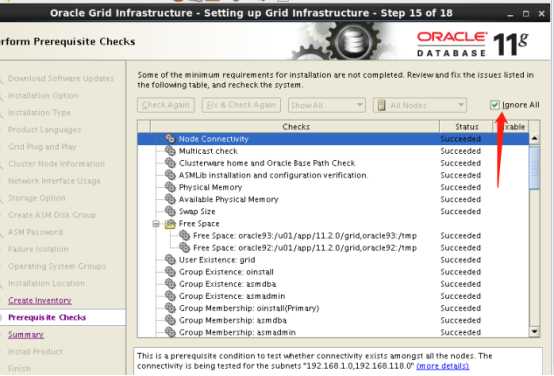The width and height of the screenshot is (554, 376).
Task: Click icon for Free Space oracle92 row
Action: pos(184,247)
